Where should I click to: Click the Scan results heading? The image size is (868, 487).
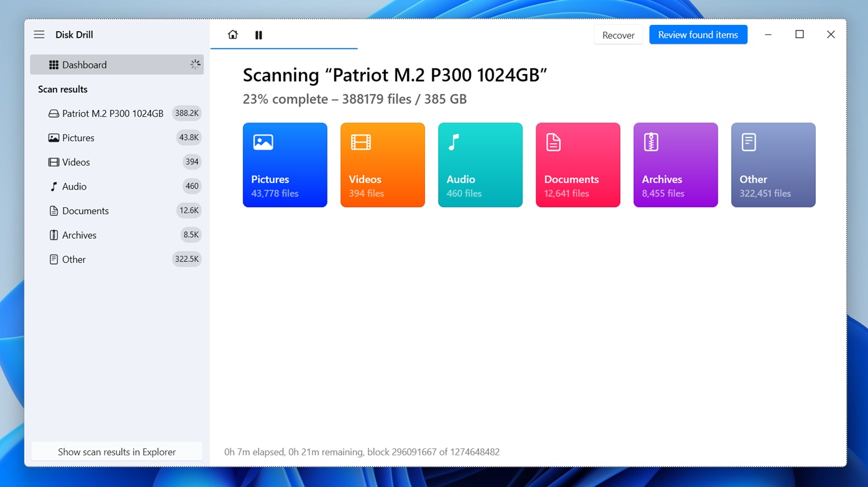[x=63, y=89]
